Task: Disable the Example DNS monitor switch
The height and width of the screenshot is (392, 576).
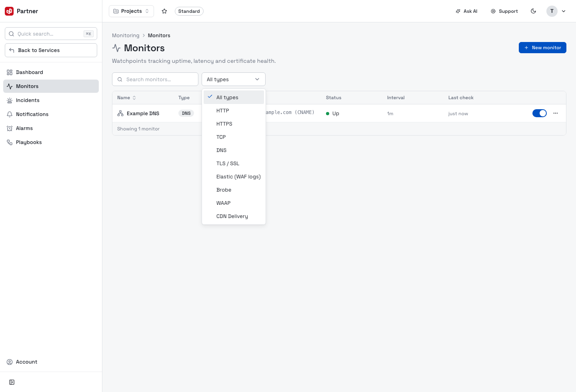Action: (540, 113)
